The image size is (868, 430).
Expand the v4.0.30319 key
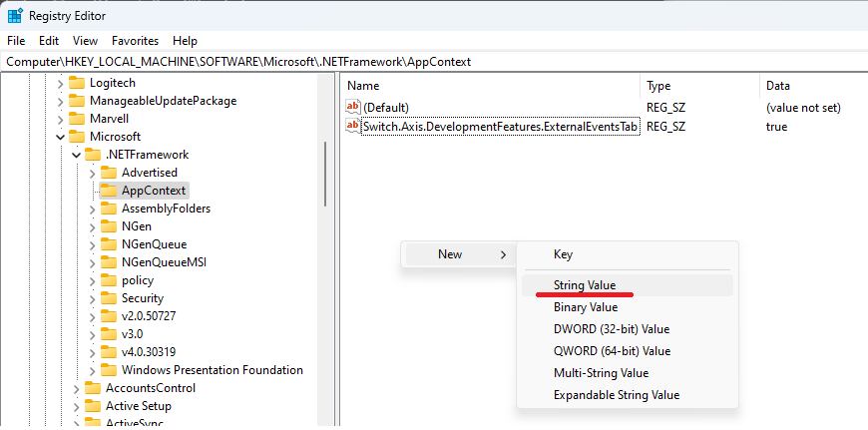tap(93, 352)
